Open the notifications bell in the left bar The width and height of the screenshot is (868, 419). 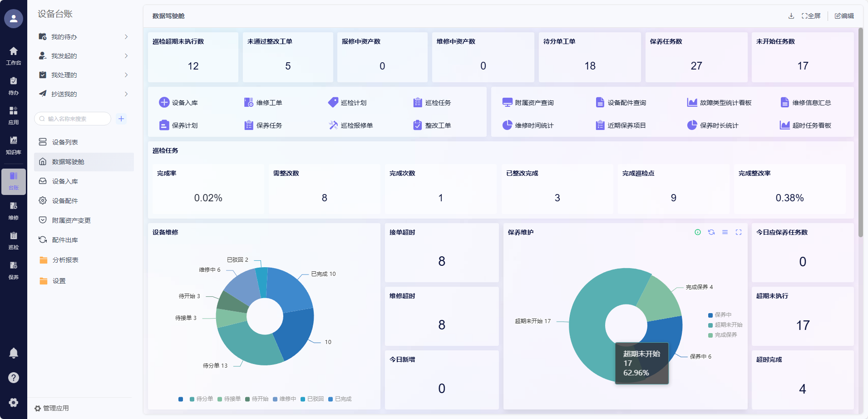tap(14, 353)
